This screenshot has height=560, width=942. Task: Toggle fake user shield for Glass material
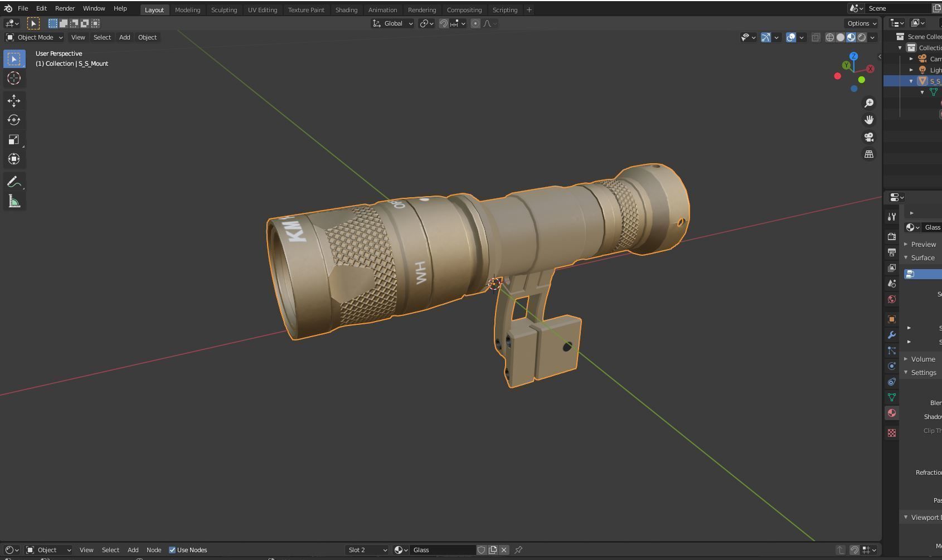coord(482,550)
